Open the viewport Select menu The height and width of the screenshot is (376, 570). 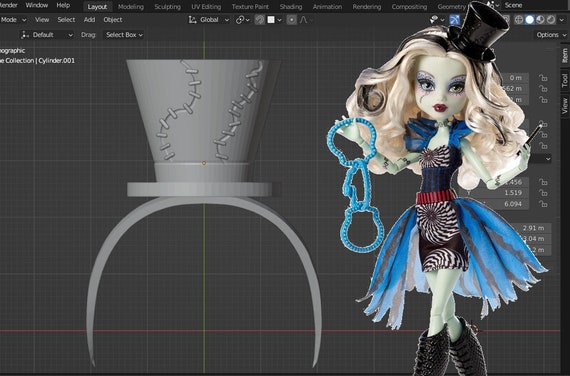coord(66,20)
